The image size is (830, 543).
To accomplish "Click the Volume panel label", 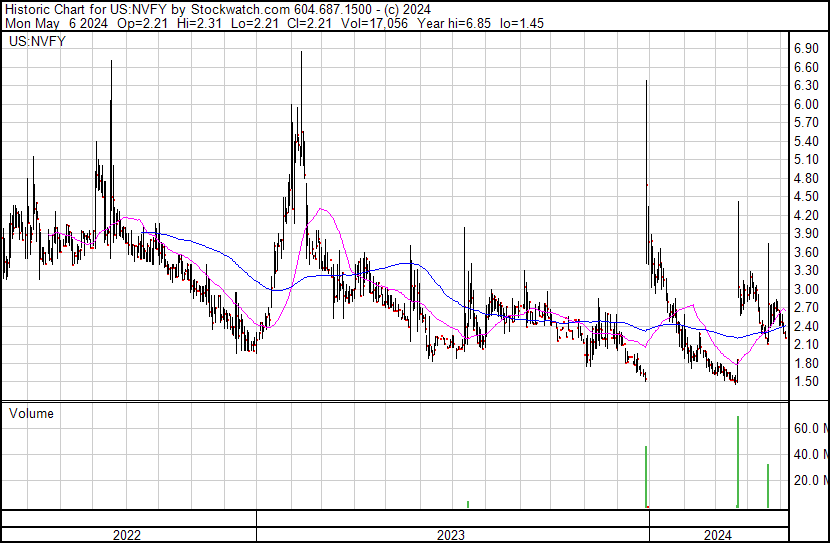I will 31,413.
